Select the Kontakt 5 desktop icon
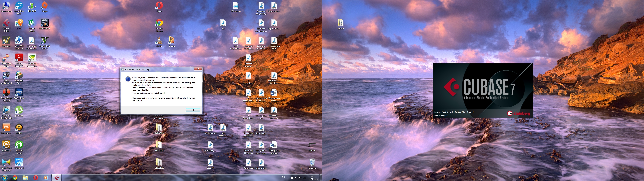644x181 pixels. [6, 145]
